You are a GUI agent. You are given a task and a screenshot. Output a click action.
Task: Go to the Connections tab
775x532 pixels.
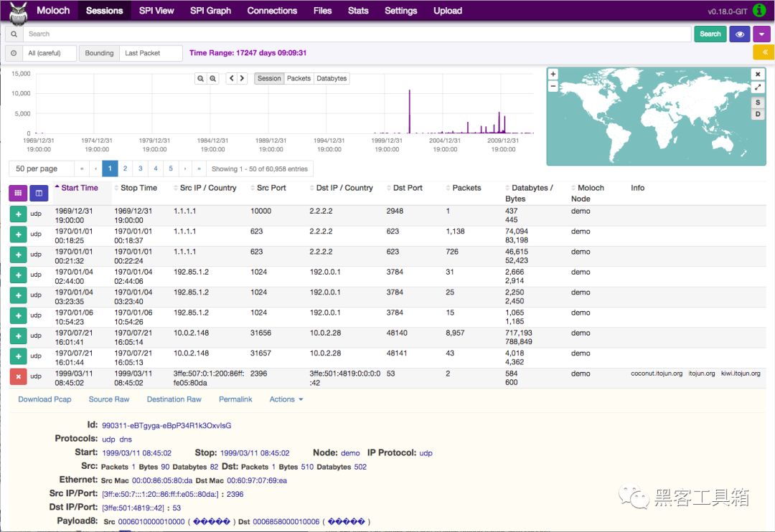(272, 11)
